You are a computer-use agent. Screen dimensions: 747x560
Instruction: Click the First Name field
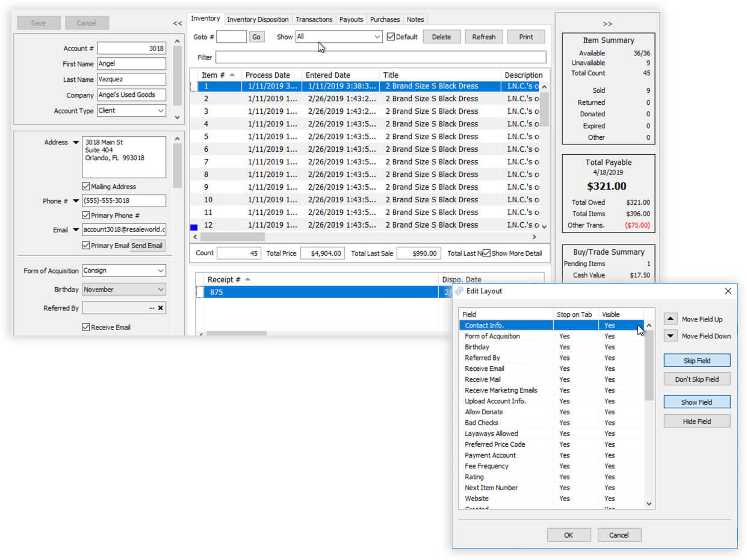click(131, 64)
